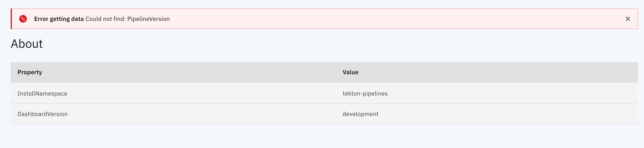Viewport: 644px width, 148px height.
Task: Click the 'PipelineVersion' text in the error
Action: [x=149, y=19]
